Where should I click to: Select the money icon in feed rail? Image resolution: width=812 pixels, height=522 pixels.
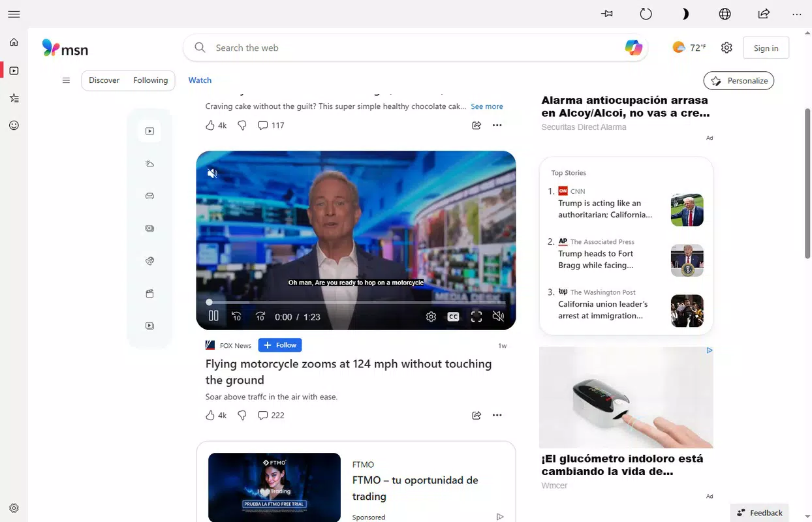coord(149,228)
